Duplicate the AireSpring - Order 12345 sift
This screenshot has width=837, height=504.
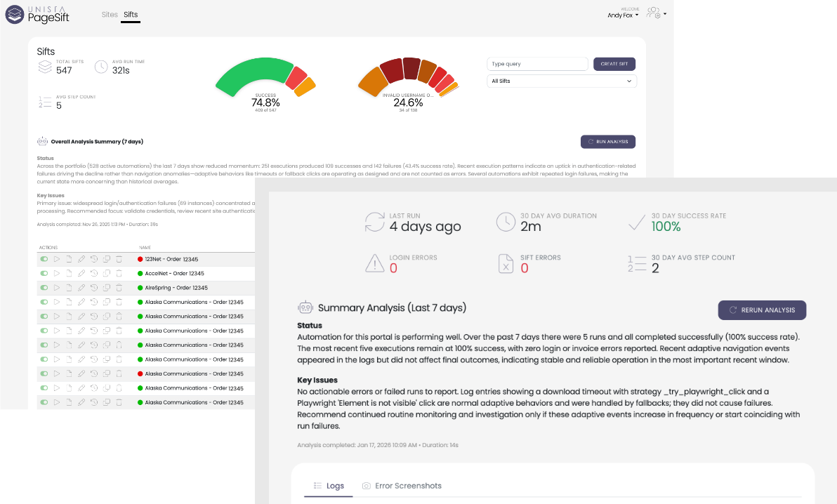[x=106, y=288]
